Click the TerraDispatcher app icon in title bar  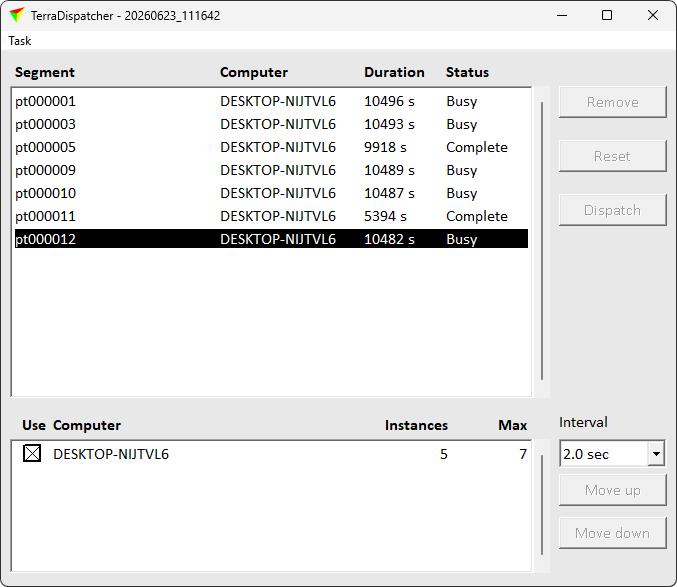16,15
